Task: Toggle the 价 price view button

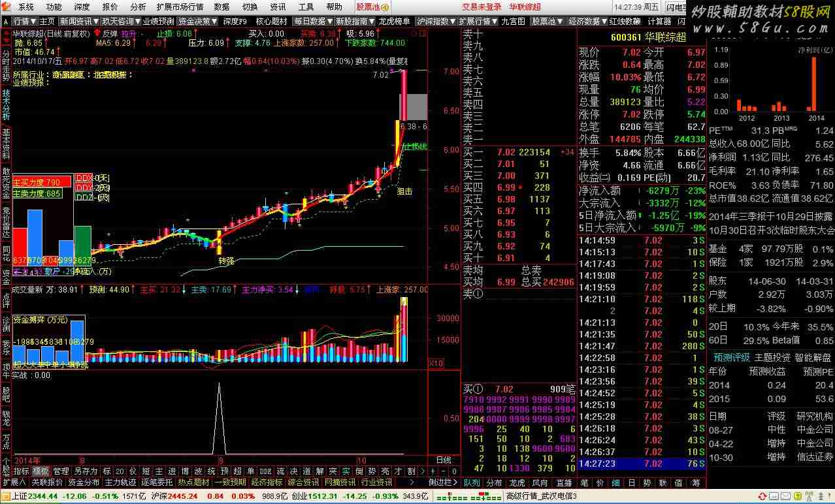Action: pyautogui.click(x=601, y=482)
